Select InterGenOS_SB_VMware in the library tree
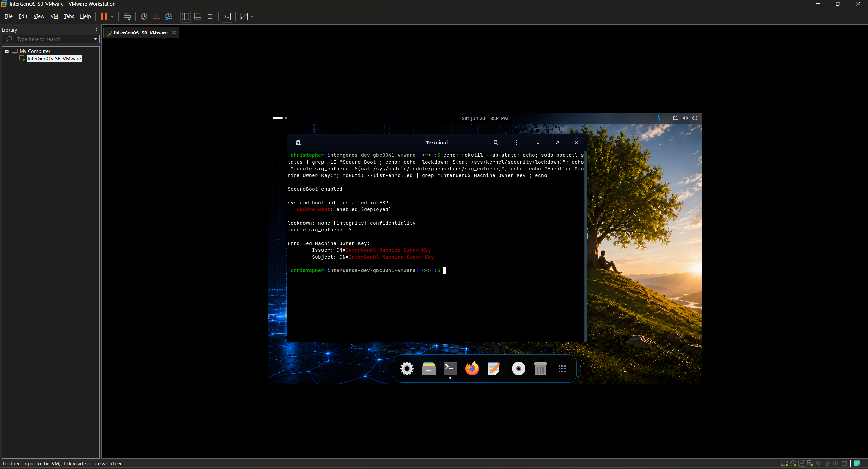 point(54,58)
